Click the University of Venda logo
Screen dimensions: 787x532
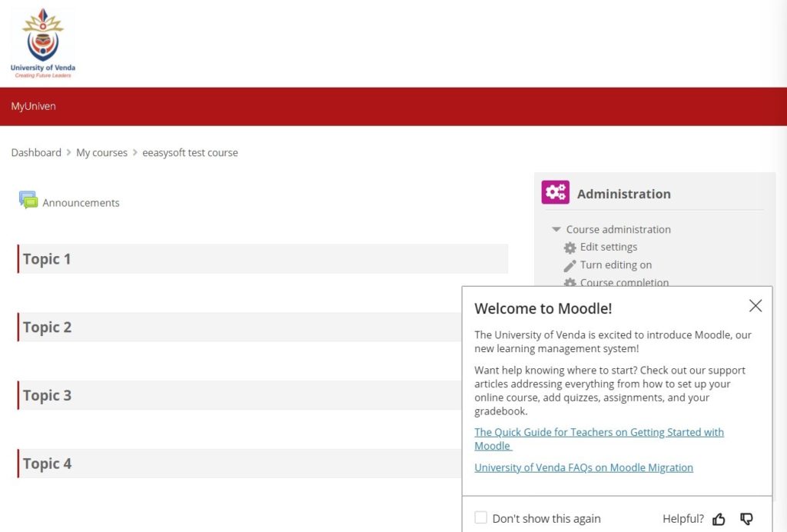[43, 43]
